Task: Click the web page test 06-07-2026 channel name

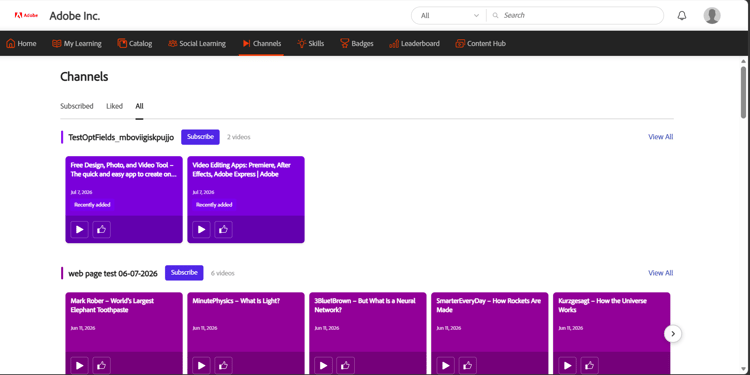Action: pyautogui.click(x=113, y=274)
